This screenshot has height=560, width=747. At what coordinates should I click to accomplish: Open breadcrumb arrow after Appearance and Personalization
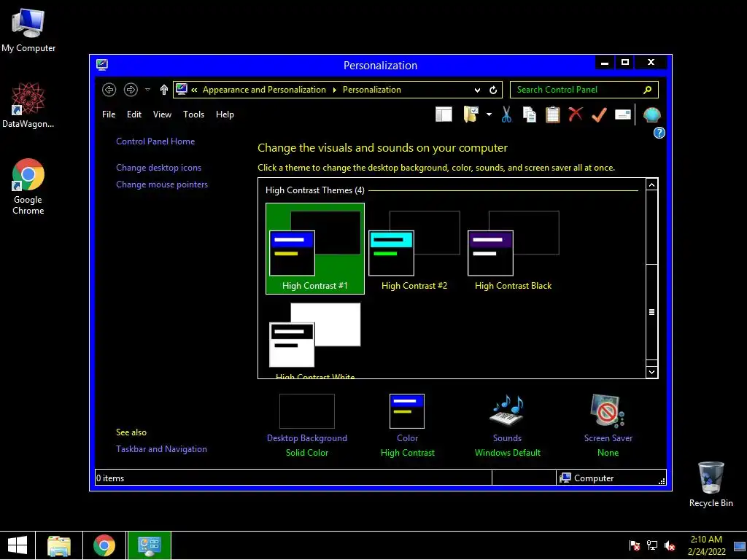334,90
